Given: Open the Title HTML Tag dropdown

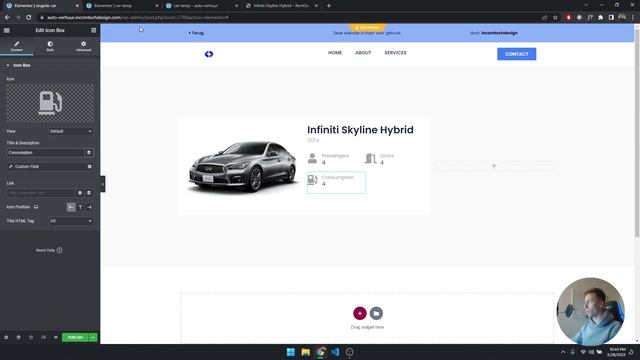Looking at the screenshot, I should (x=71, y=221).
